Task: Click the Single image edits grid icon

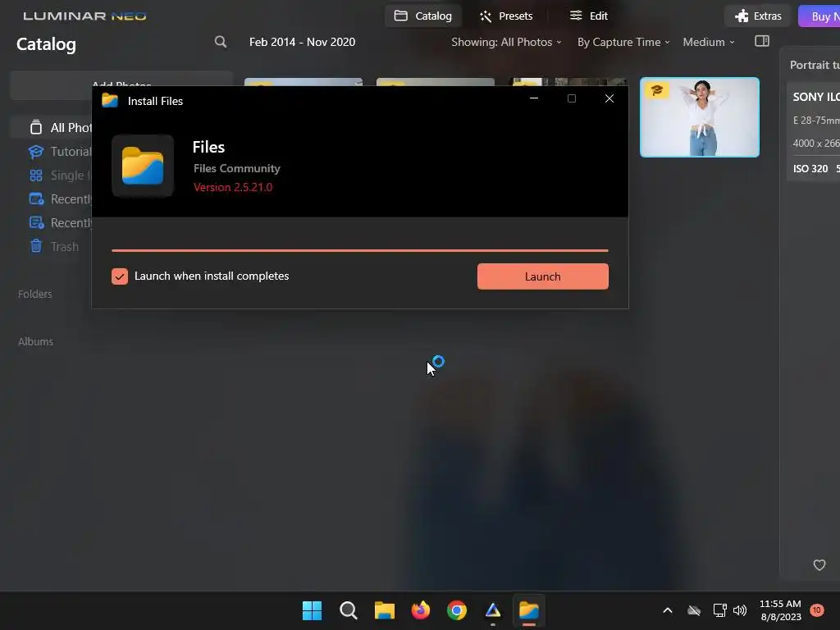Action: coord(36,176)
